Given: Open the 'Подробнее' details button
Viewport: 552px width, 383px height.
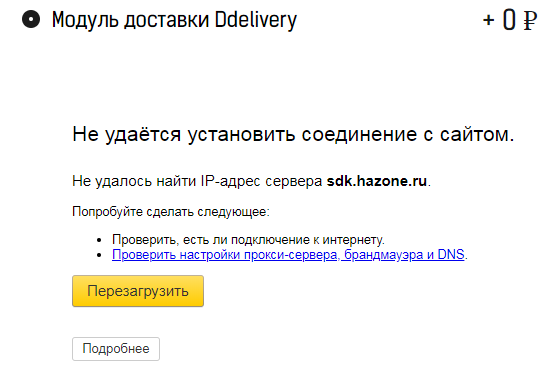Looking at the screenshot, I should click(x=116, y=349).
